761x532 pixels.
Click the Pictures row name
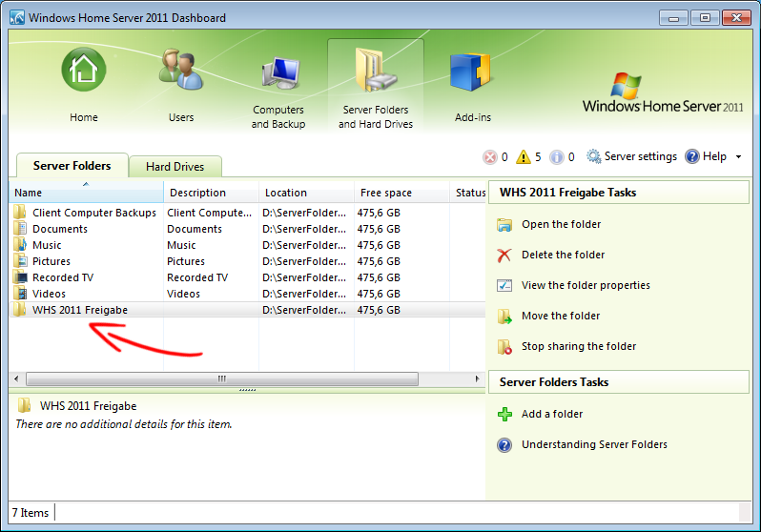[x=51, y=261]
